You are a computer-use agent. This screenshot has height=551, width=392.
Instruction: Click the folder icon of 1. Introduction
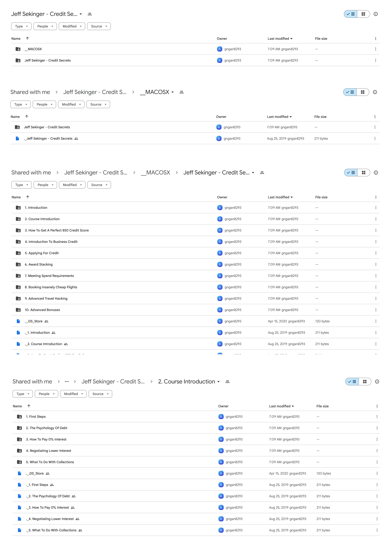pos(18,208)
